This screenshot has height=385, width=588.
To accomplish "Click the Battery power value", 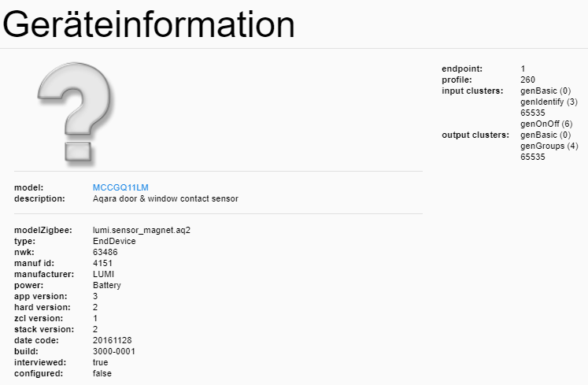I will [107, 285].
